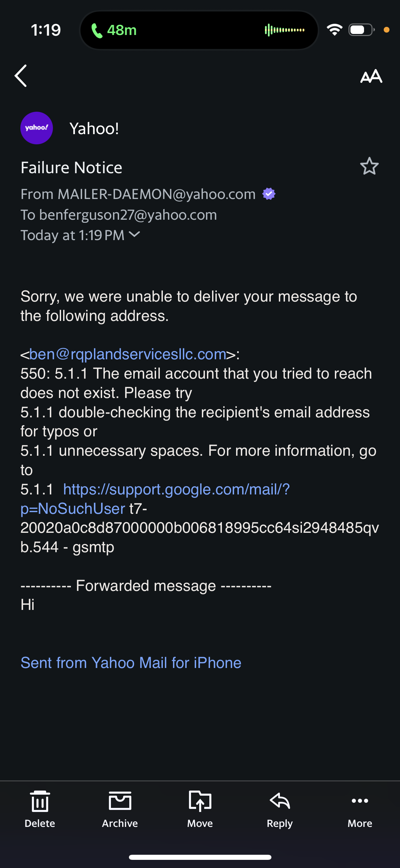Open the ben@rqplandservicesllc.com address link
Screen dimensions: 400x868
[128, 354]
